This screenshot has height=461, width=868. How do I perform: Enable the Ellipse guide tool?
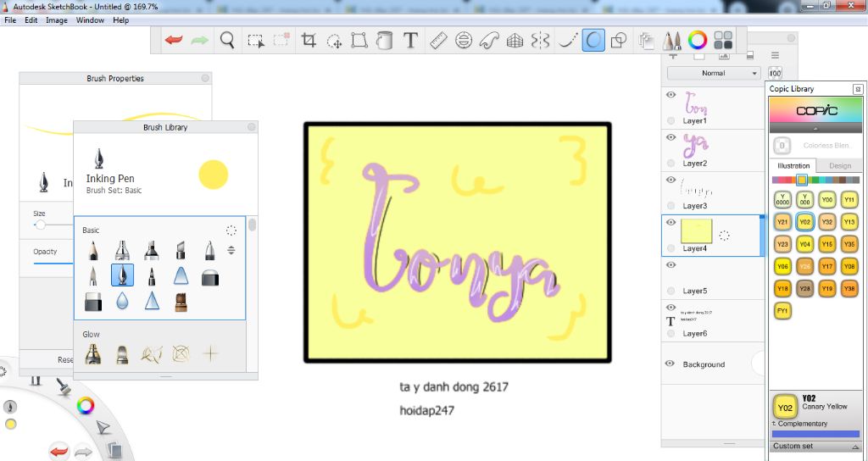coord(464,41)
